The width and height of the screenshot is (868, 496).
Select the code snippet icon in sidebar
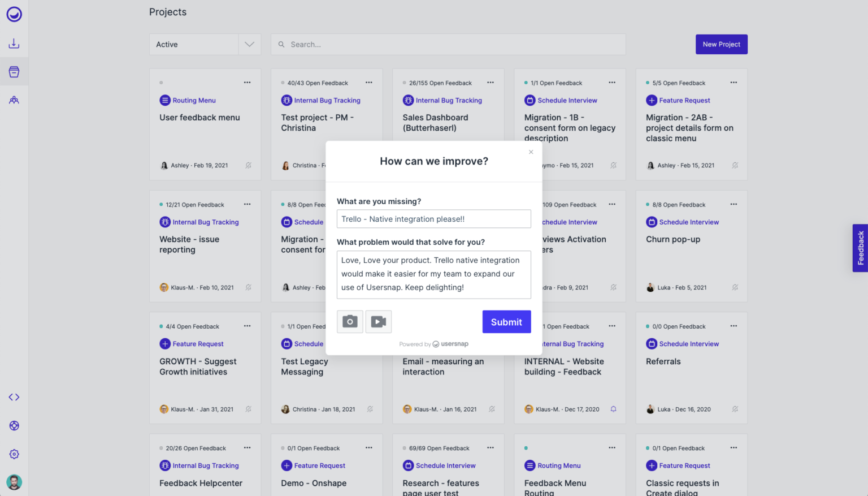click(x=14, y=397)
